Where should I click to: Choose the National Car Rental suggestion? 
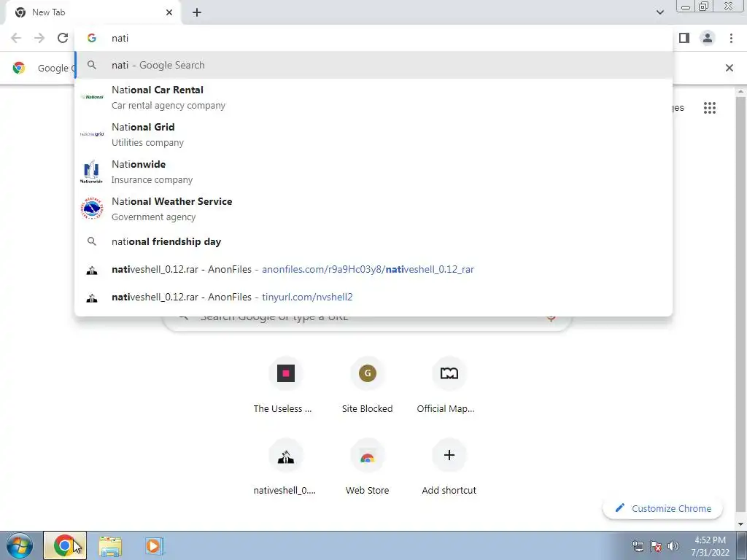pos(373,97)
